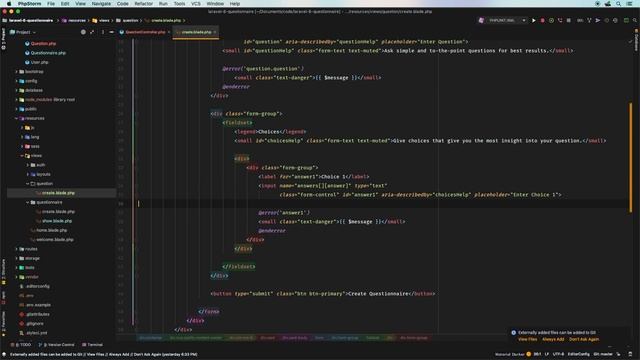640x360 pixels.
Task: Expand the public folder
Action: (x=17, y=109)
